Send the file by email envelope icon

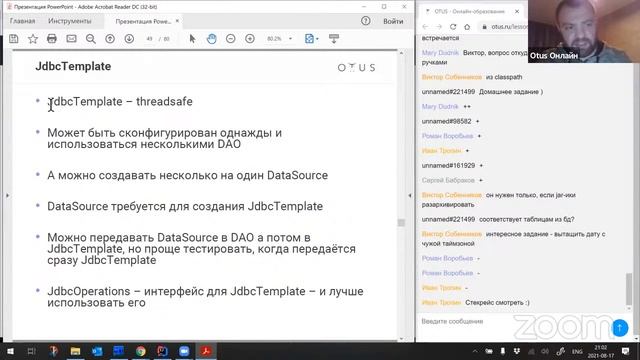click(x=71, y=39)
